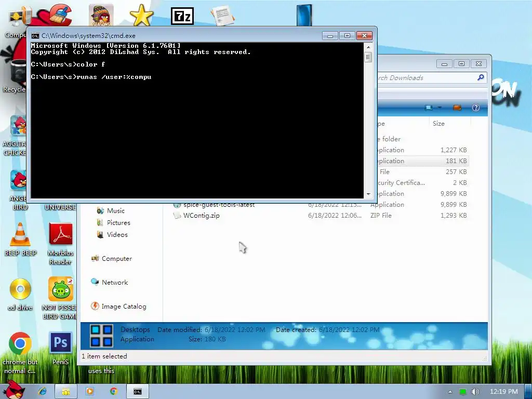Image resolution: width=532 pixels, height=399 pixels.
Task: Click the search magnifier in Explorer
Action: coord(481,77)
